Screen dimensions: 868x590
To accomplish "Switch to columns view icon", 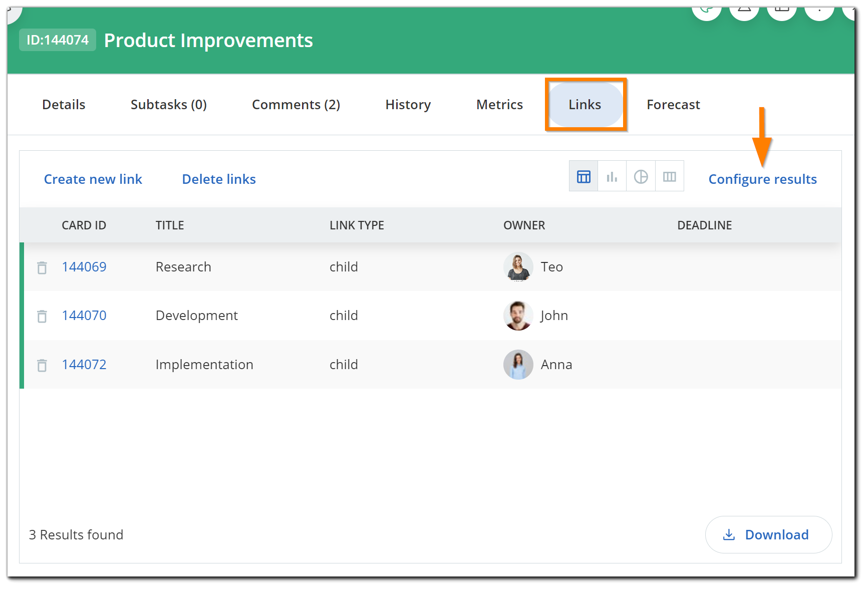I will pos(670,176).
